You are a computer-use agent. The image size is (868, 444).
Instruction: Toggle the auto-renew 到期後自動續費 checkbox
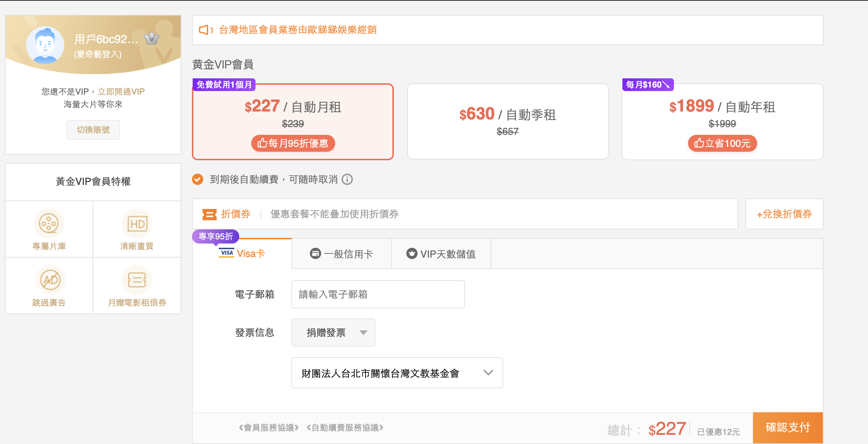pyautogui.click(x=198, y=179)
